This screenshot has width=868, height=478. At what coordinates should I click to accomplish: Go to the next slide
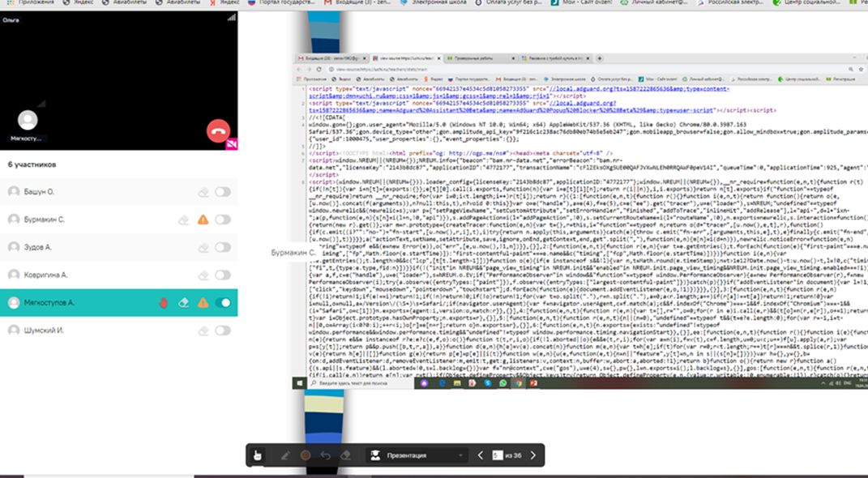[x=533, y=455]
